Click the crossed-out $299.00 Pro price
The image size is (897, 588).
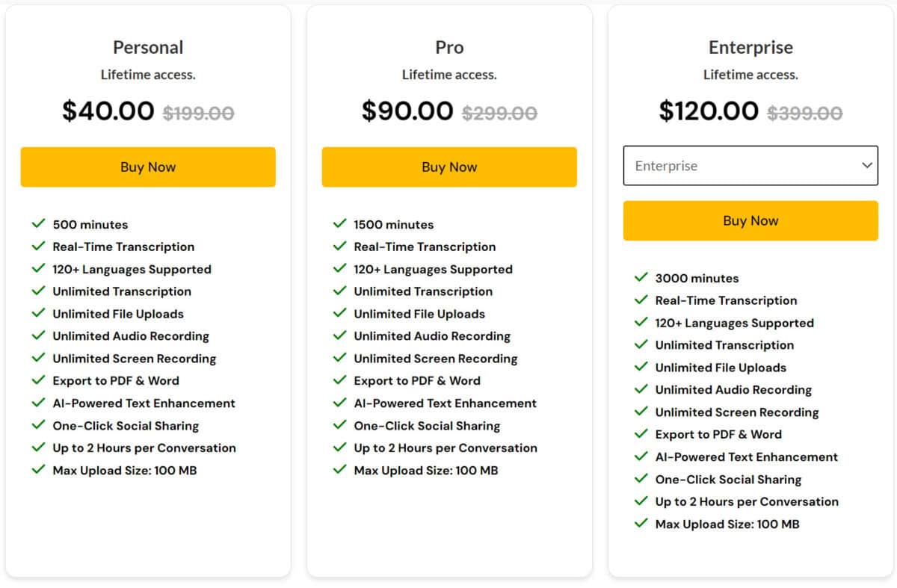(499, 113)
